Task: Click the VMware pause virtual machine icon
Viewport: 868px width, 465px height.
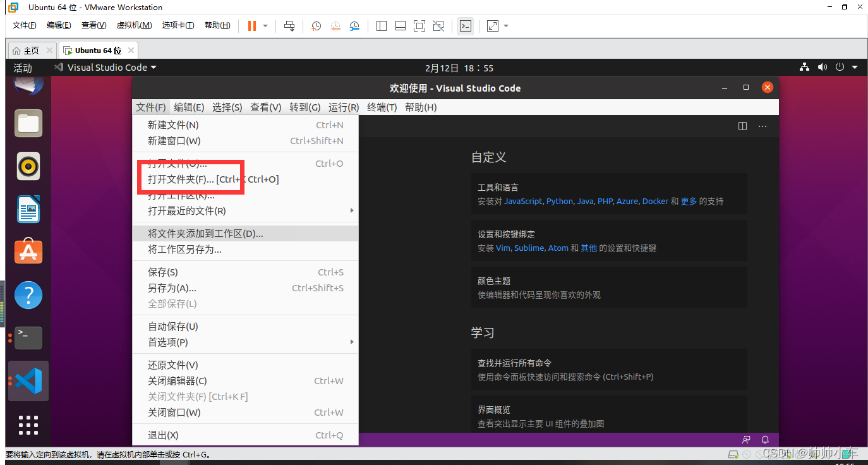Action: (x=252, y=26)
